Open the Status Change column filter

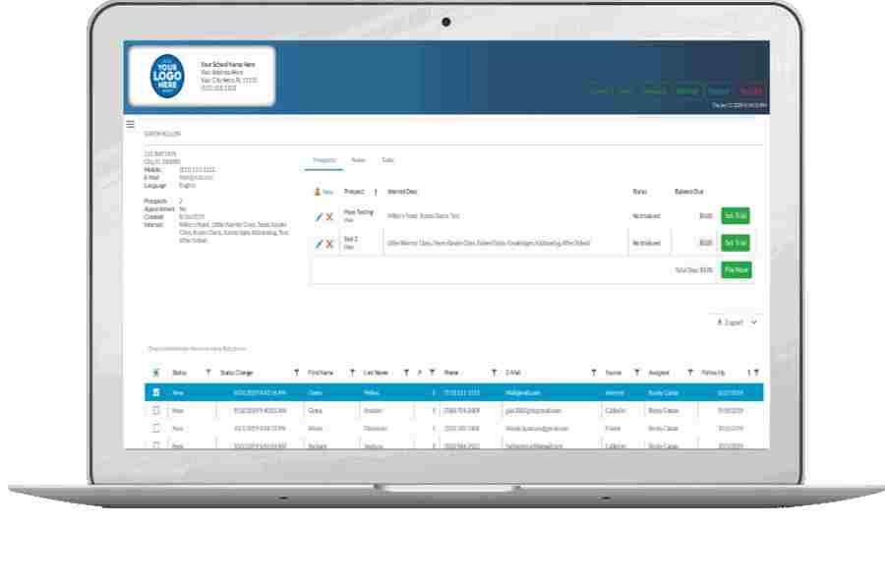296,373
